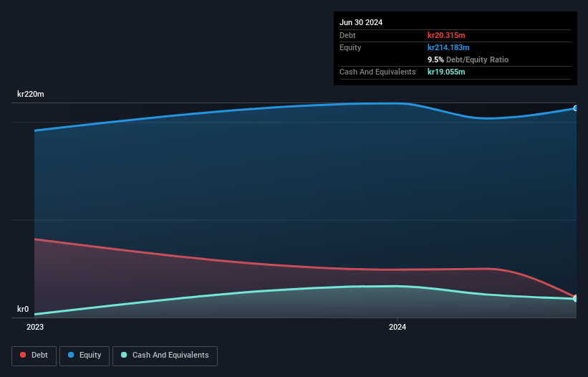Screen dimensions: 588x377
Task: Click the red Debt legend dot
Action: pyautogui.click(x=23, y=355)
